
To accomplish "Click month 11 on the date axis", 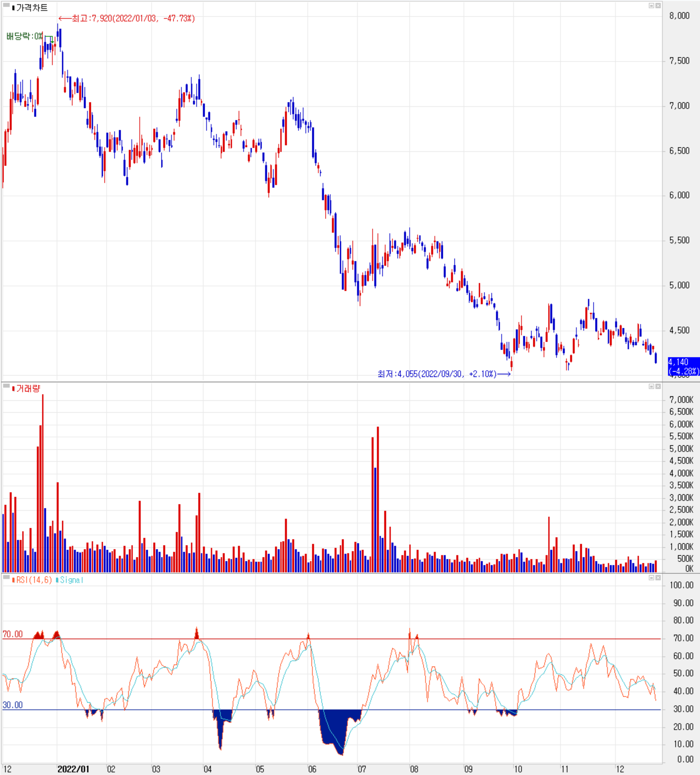I will click(x=565, y=769).
